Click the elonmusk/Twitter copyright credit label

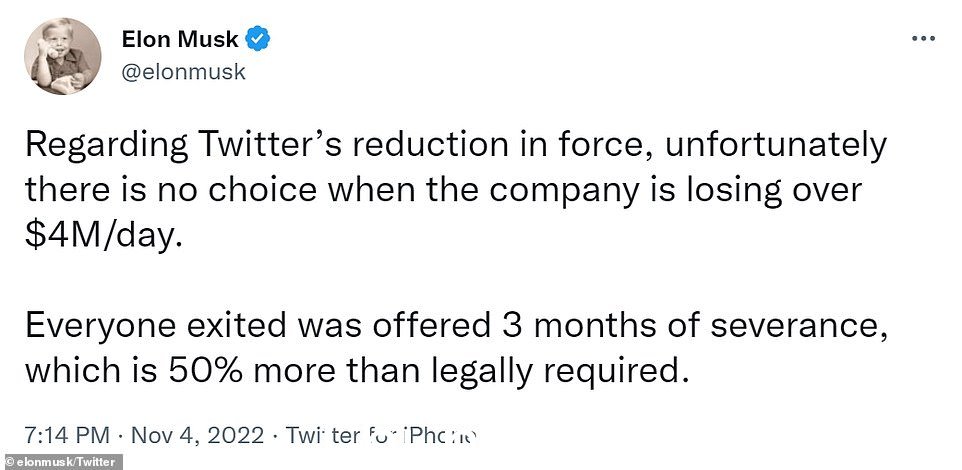(61, 462)
